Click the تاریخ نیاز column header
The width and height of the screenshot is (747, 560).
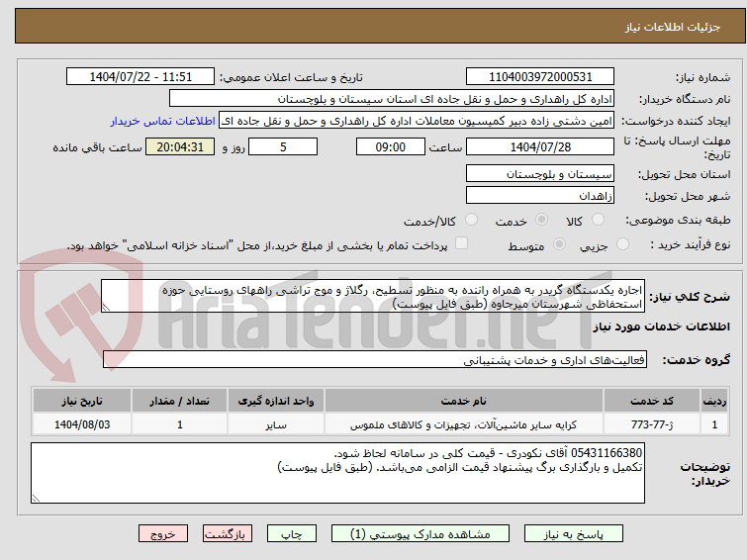pos(82,401)
